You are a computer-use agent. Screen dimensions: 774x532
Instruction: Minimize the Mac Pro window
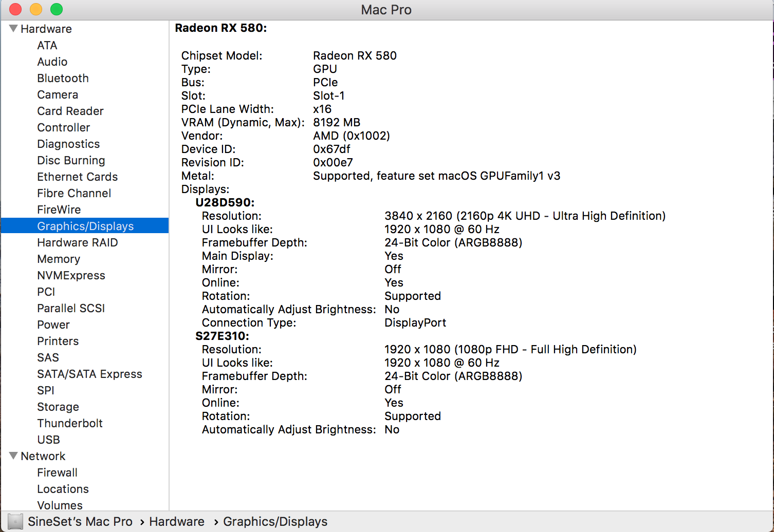[36, 9]
